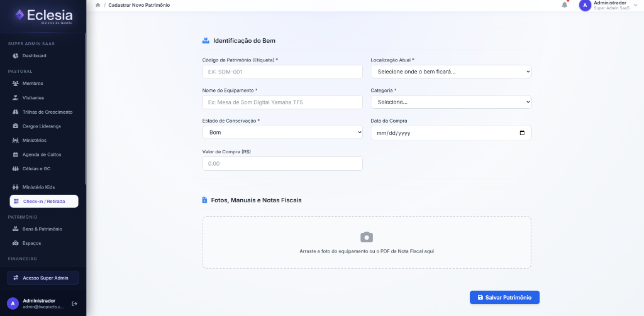Click the Salvar Patrimônio button

click(504, 298)
